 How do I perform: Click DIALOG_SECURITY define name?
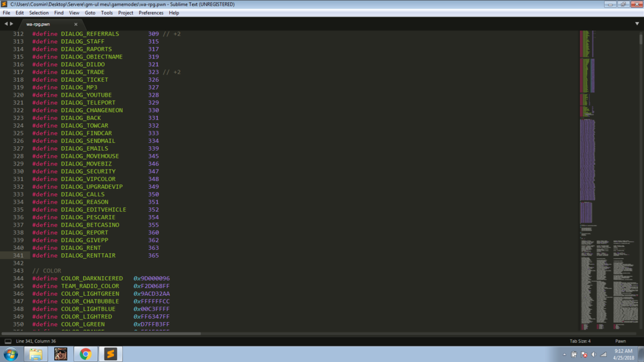(x=88, y=171)
